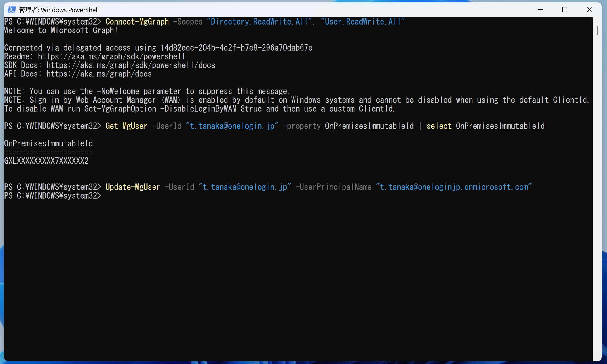607x364 pixels.
Task: Click the Update-MgUser command text
Action: (133, 187)
